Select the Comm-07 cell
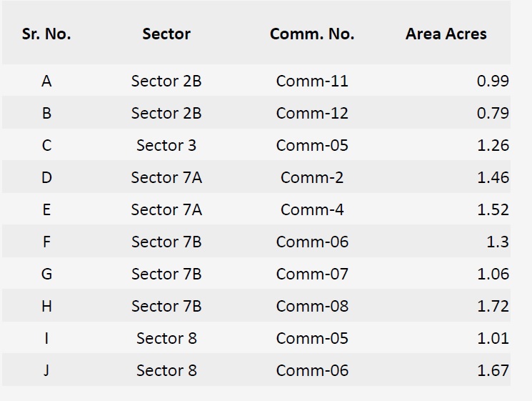 (x=312, y=274)
